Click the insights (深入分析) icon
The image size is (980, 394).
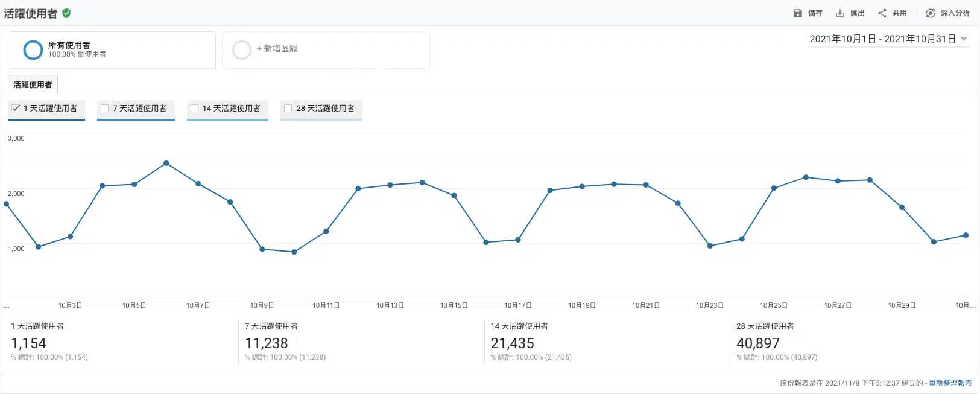pyautogui.click(x=931, y=13)
